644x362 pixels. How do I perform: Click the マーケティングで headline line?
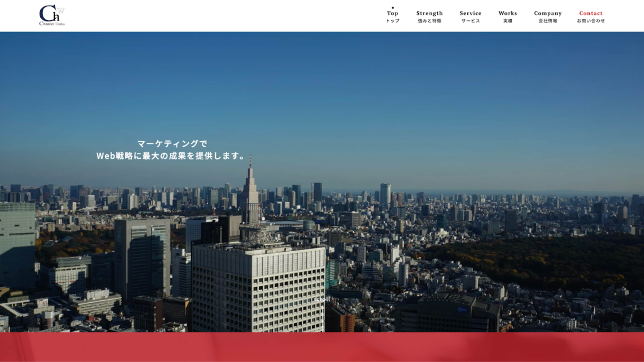172,144
